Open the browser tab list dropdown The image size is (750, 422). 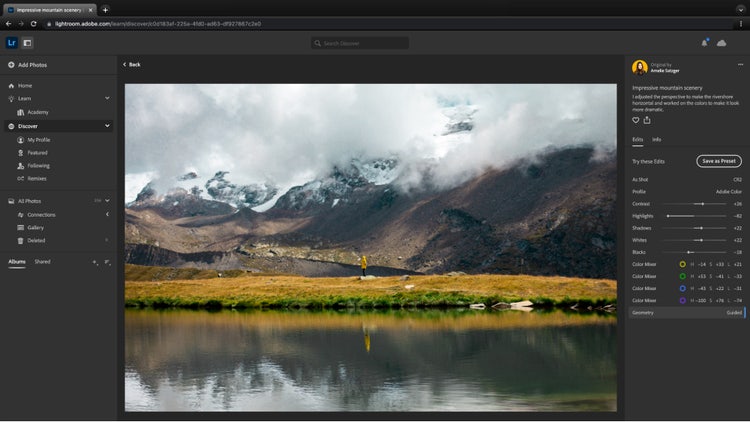pyautogui.click(x=740, y=10)
